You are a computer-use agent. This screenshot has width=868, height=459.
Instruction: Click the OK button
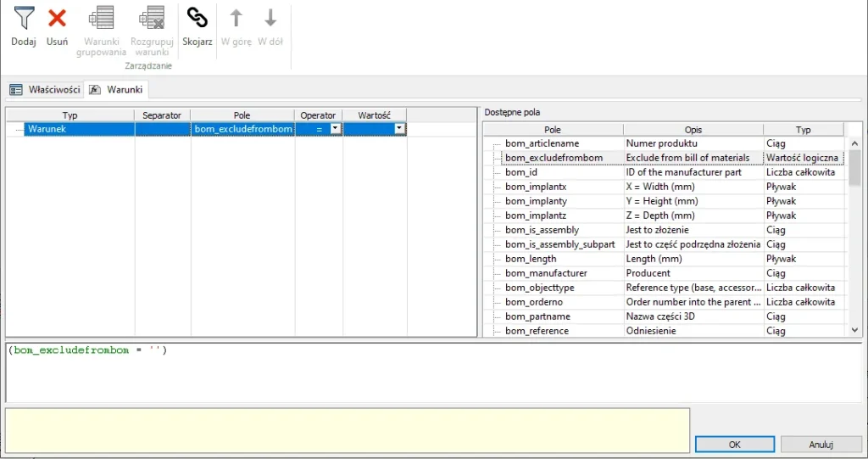coord(735,444)
